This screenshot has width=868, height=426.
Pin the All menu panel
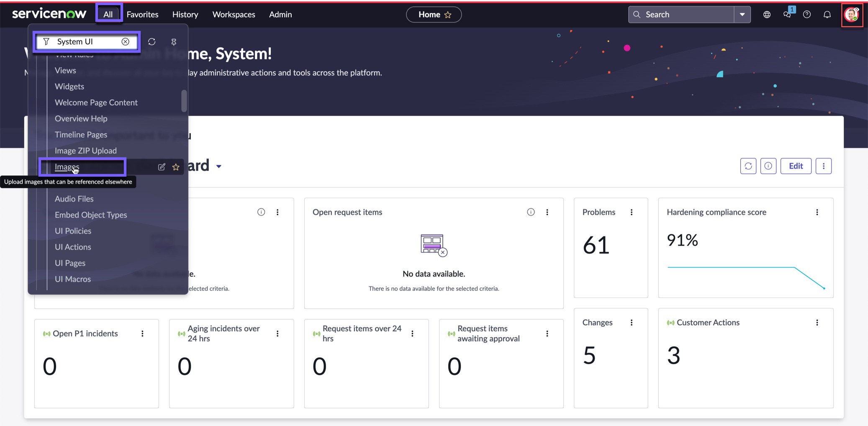click(174, 41)
